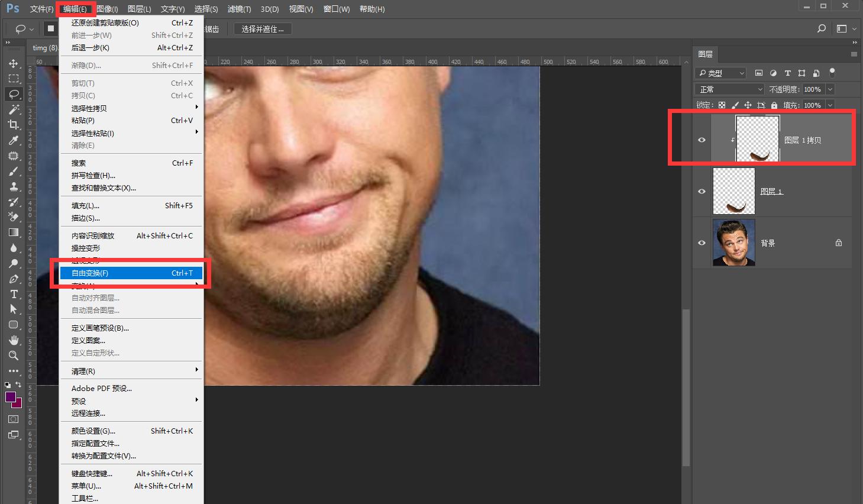This screenshot has width=863, height=504.
Task: Toggle the layer filter on/off switch
Action: tap(832, 72)
